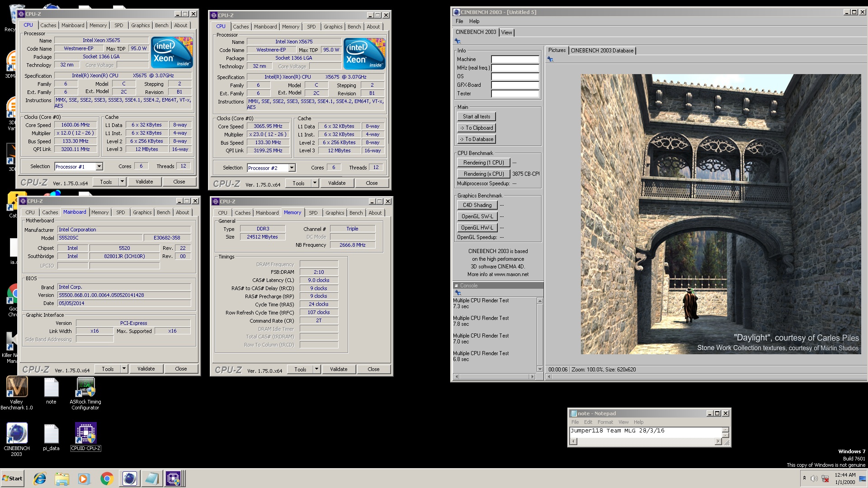Screen dimensions: 868x488
Task: Click the Daylight rendered image
Action: click(721, 214)
